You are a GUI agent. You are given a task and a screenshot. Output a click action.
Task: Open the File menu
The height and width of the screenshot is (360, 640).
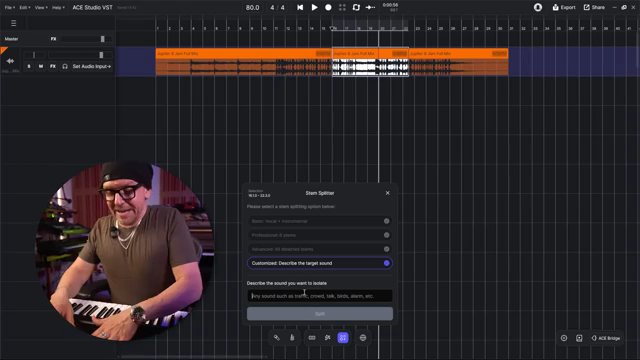tap(10, 7)
